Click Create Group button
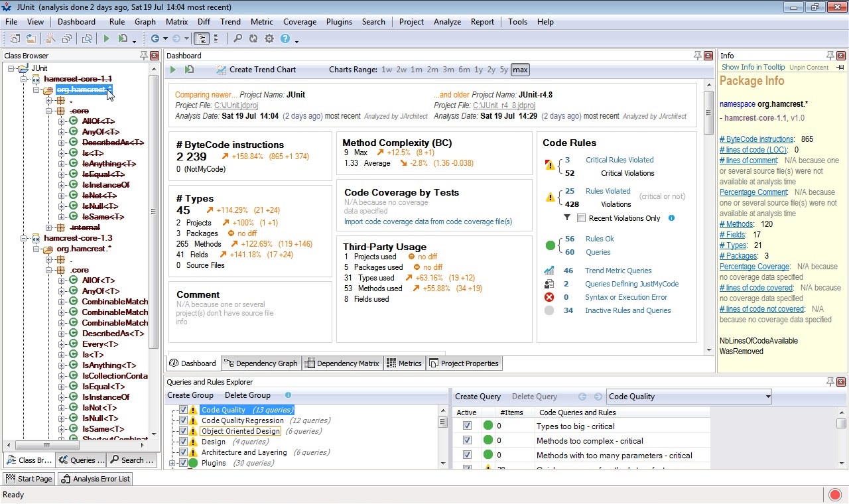The height and width of the screenshot is (504, 849). point(191,395)
